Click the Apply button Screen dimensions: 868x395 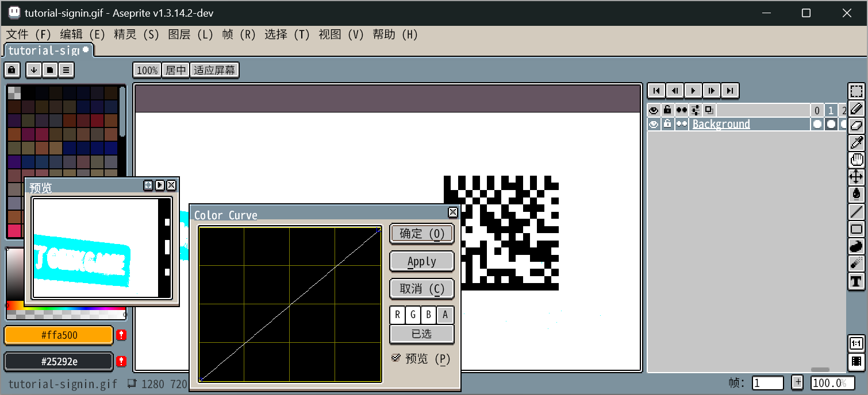coord(421,261)
